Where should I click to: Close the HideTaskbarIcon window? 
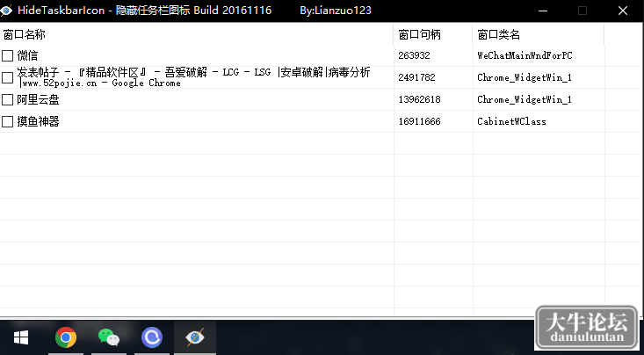tap(623, 11)
